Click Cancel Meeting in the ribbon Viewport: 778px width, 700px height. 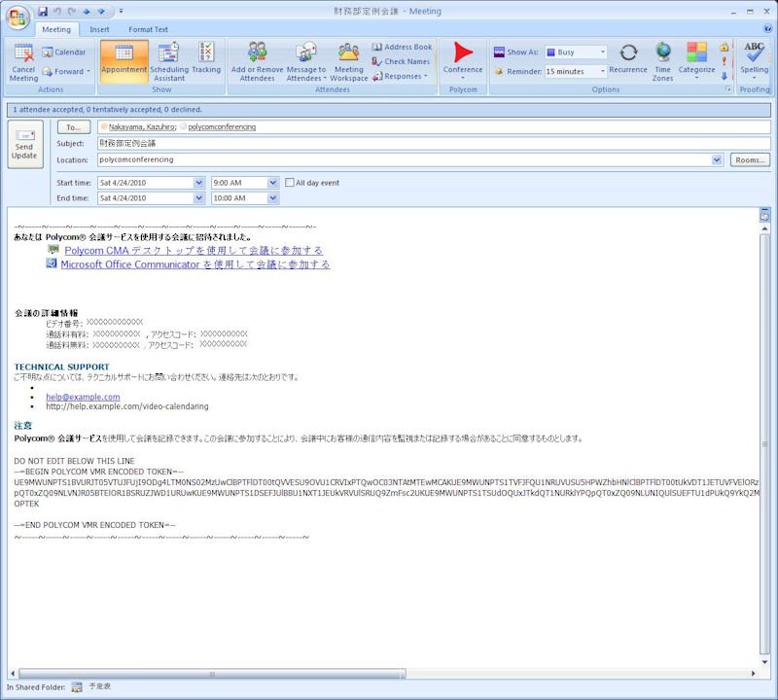click(23, 62)
